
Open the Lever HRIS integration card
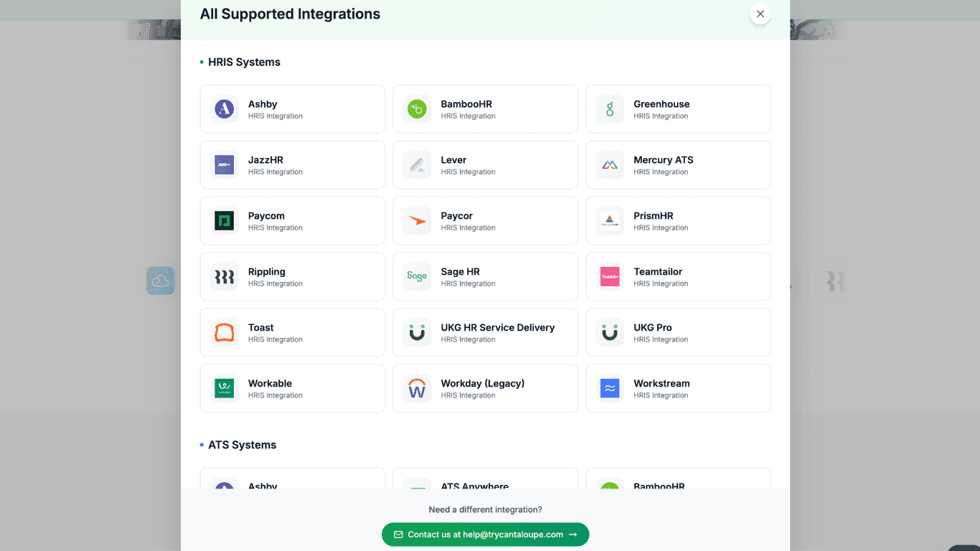pyautogui.click(x=485, y=165)
